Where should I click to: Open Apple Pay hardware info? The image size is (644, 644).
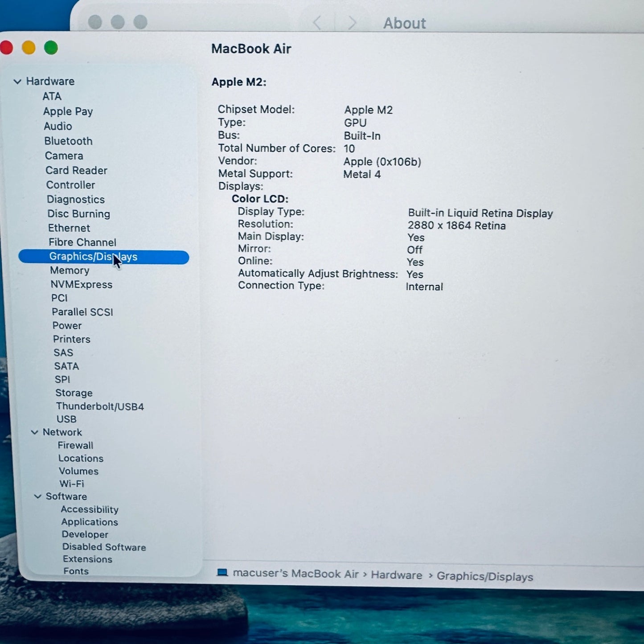click(68, 111)
